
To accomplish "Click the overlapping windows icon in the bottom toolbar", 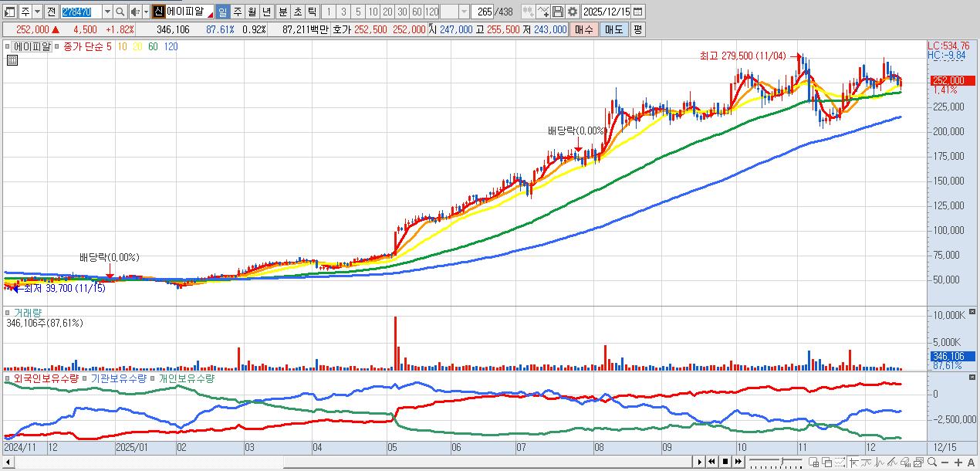I will 826,462.
